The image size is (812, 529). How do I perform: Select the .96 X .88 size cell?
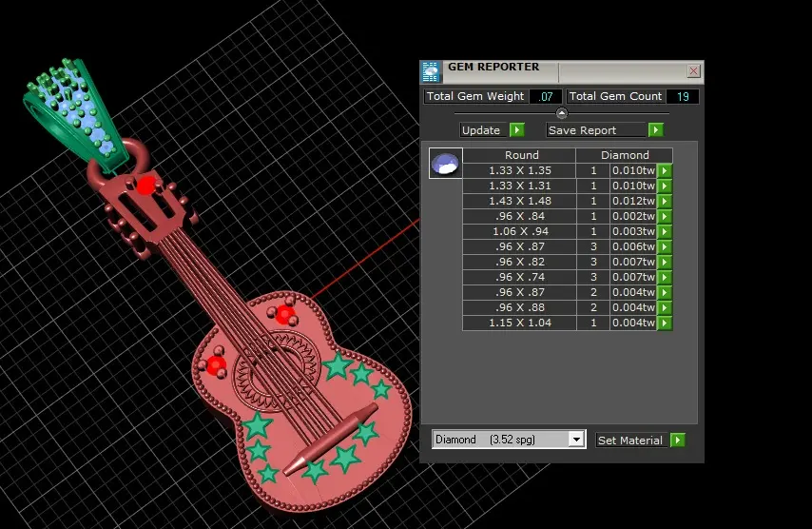pos(519,307)
